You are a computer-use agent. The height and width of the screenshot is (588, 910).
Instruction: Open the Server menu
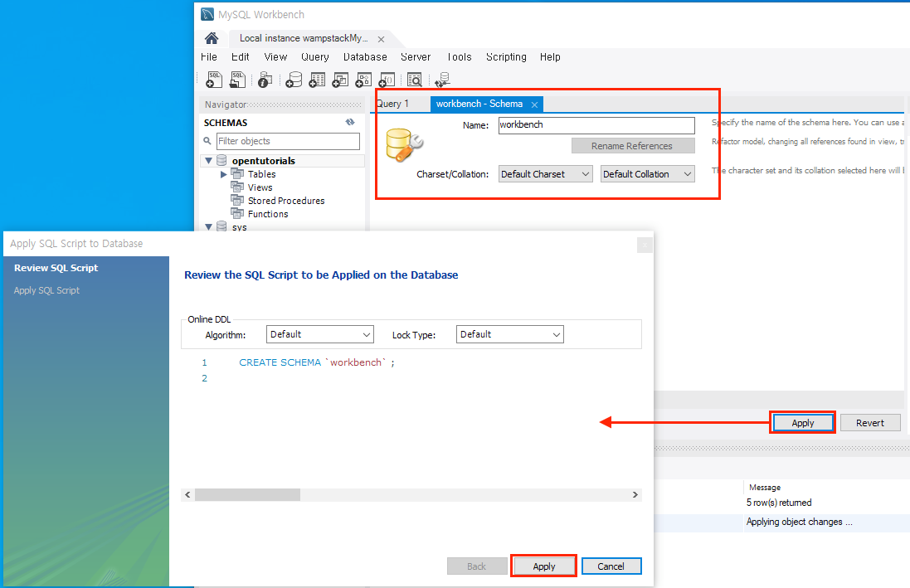416,57
